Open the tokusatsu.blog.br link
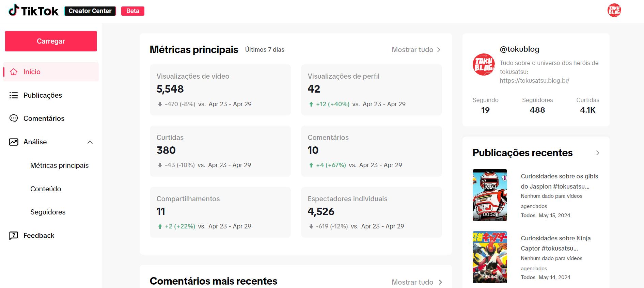 (534, 81)
